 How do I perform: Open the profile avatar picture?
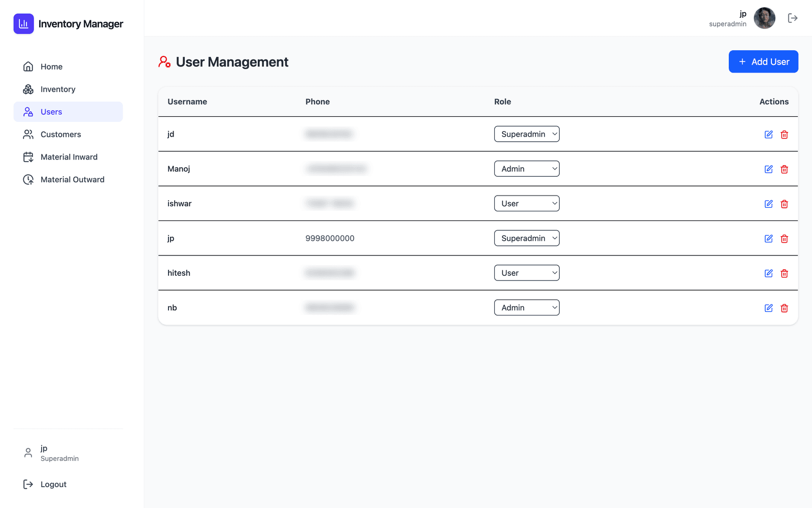(x=764, y=18)
